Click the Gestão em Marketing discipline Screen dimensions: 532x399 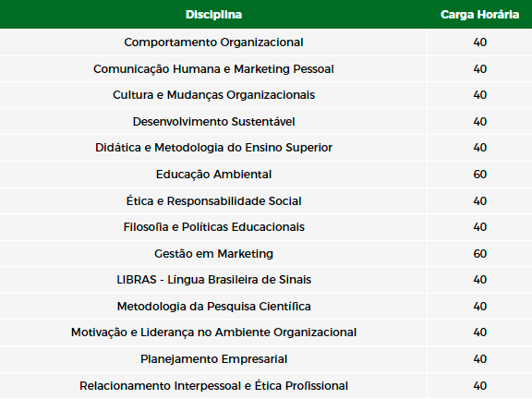click(213, 254)
